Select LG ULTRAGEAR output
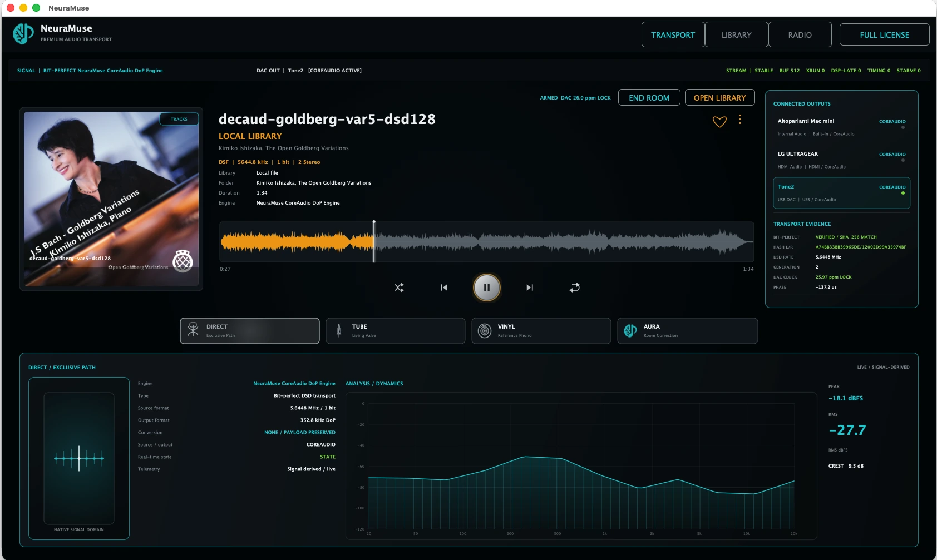 click(841, 160)
